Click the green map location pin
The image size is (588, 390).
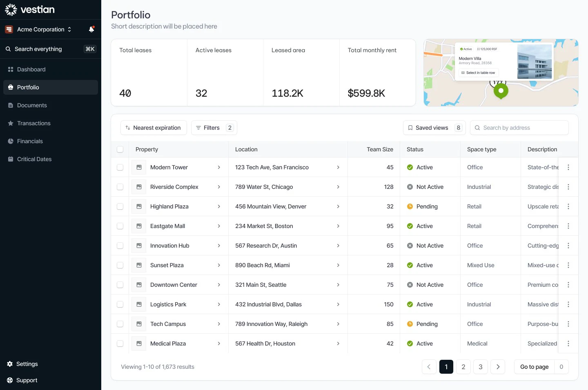pyautogui.click(x=501, y=91)
